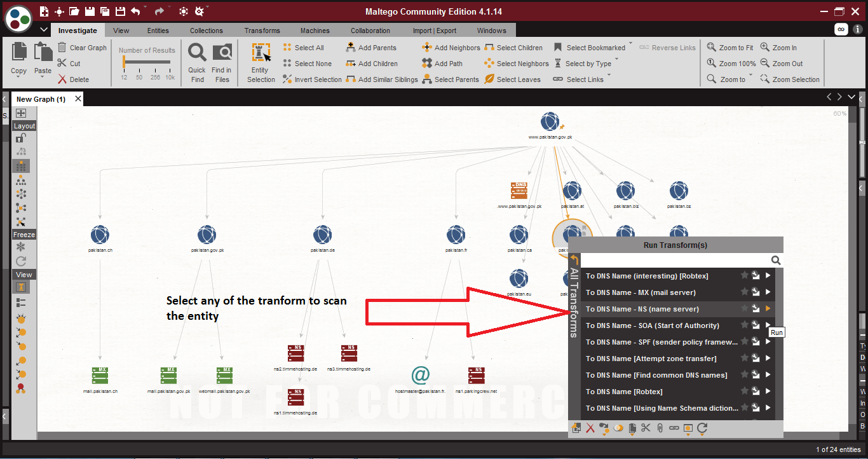The image size is (868, 459).
Task: Open the Transforms tab
Action: [262, 31]
